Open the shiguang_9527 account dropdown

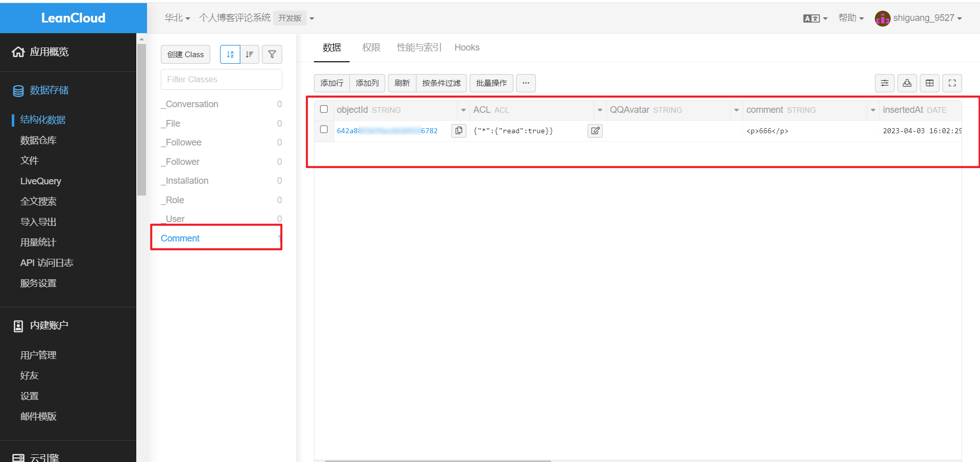pyautogui.click(x=927, y=18)
